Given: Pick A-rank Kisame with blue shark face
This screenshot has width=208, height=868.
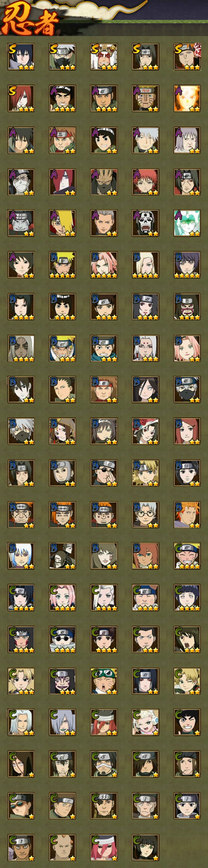Looking at the screenshot, I should click(21, 223).
